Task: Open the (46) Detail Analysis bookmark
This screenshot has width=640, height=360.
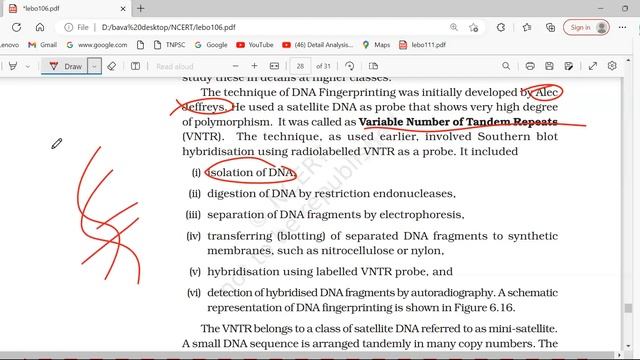Action: click(x=318, y=45)
